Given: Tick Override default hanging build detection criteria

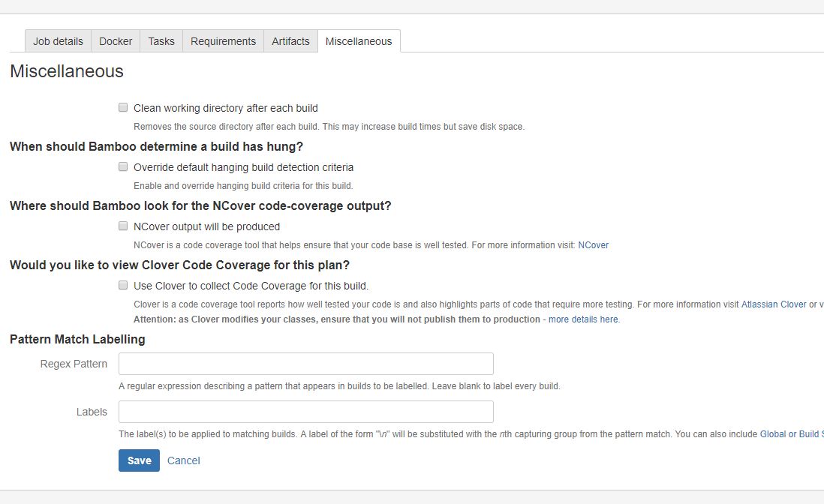Looking at the screenshot, I should 123,167.
